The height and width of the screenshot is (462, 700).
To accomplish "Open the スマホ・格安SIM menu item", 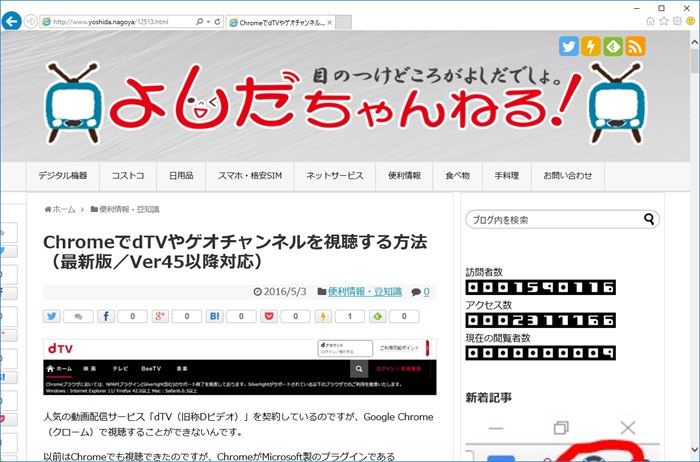I will (x=250, y=176).
